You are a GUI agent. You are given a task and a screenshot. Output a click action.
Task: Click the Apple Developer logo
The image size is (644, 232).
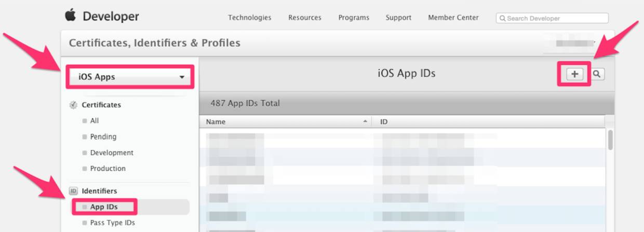pos(102,16)
